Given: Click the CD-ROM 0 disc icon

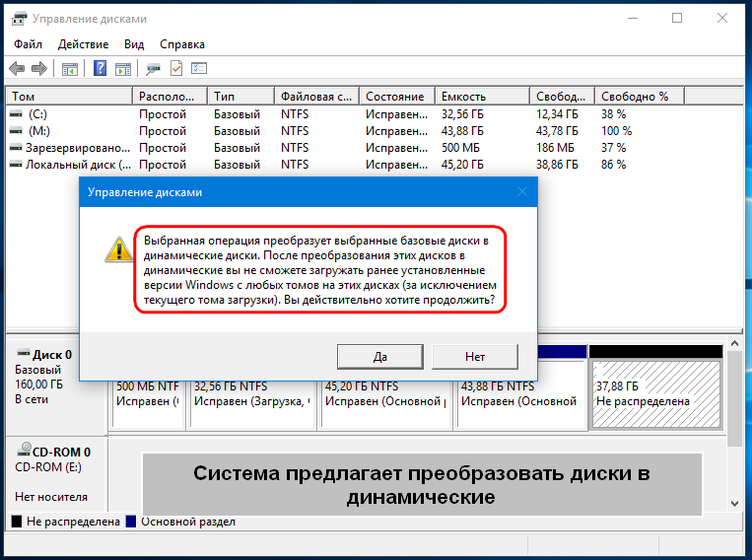Looking at the screenshot, I should [24, 450].
